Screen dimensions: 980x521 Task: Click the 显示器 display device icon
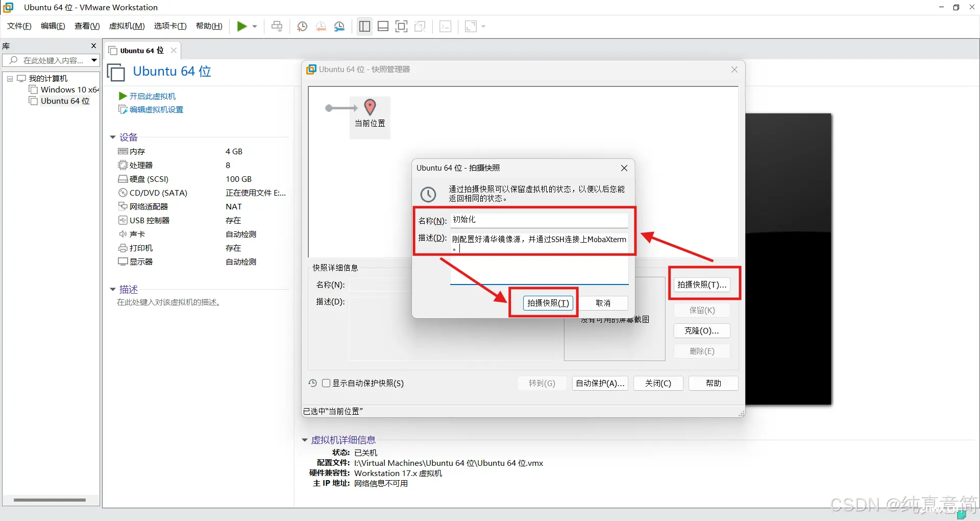(x=123, y=262)
